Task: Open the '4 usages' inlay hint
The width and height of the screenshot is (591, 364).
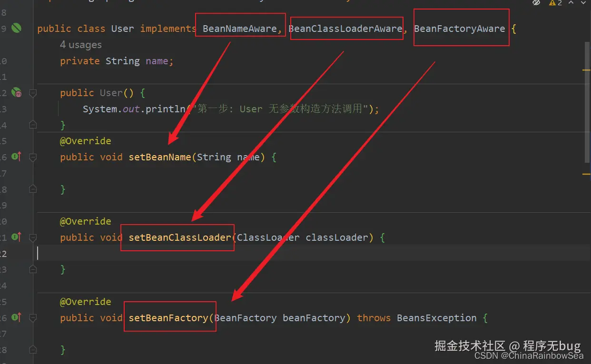Action: (x=81, y=45)
